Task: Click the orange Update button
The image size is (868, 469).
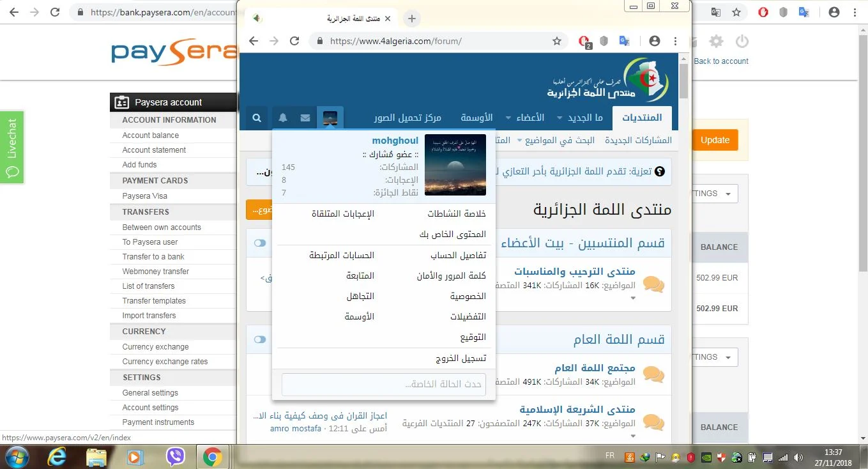Action: coord(715,141)
